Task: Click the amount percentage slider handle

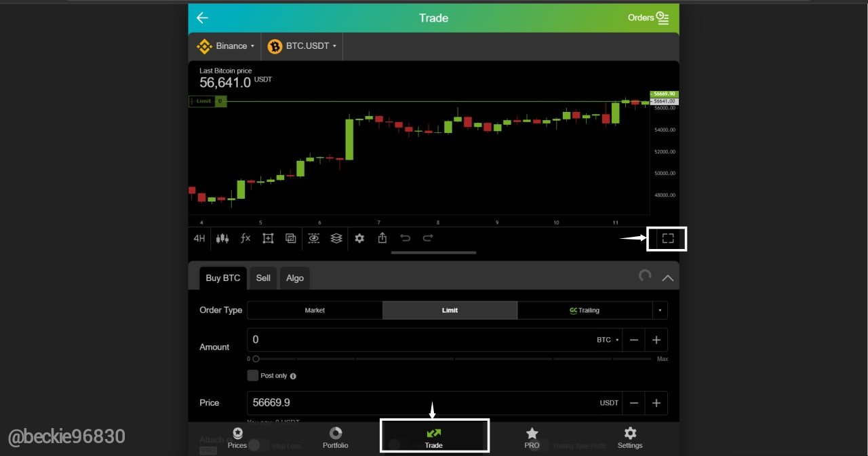Action: point(256,359)
